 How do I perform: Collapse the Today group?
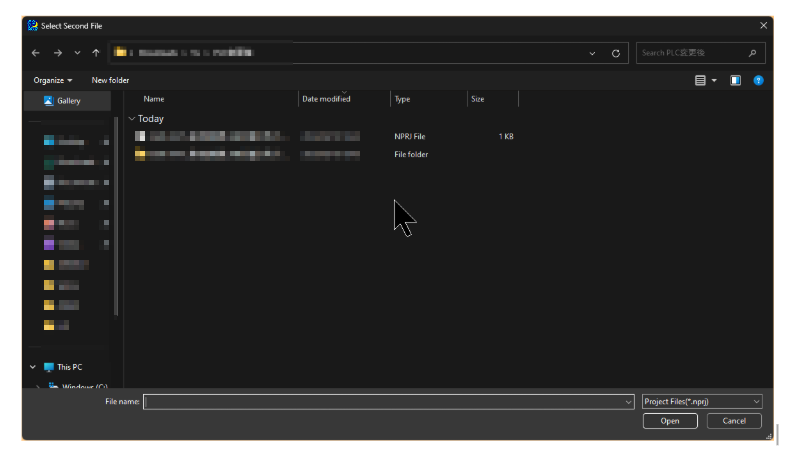132,119
